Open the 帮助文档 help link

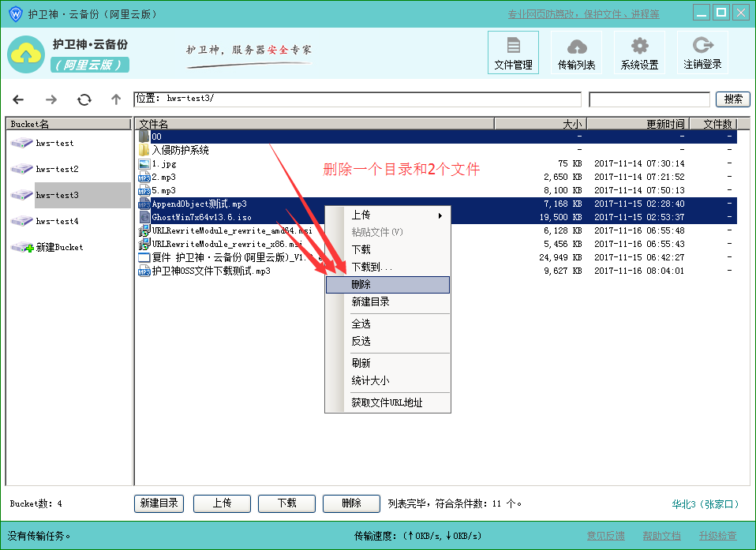pyautogui.click(x=661, y=536)
